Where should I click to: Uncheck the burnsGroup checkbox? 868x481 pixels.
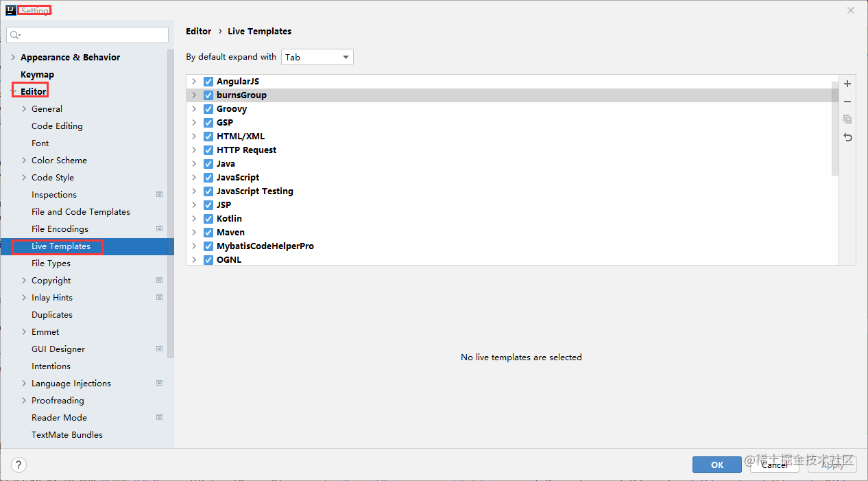(x=208, y=95)
